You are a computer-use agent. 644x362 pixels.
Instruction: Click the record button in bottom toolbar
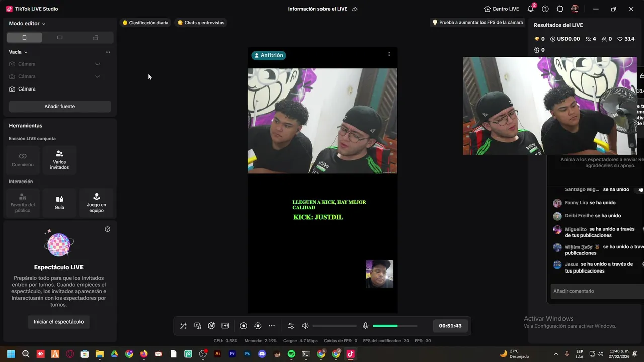pyautogui.click(x=244, y=326)
